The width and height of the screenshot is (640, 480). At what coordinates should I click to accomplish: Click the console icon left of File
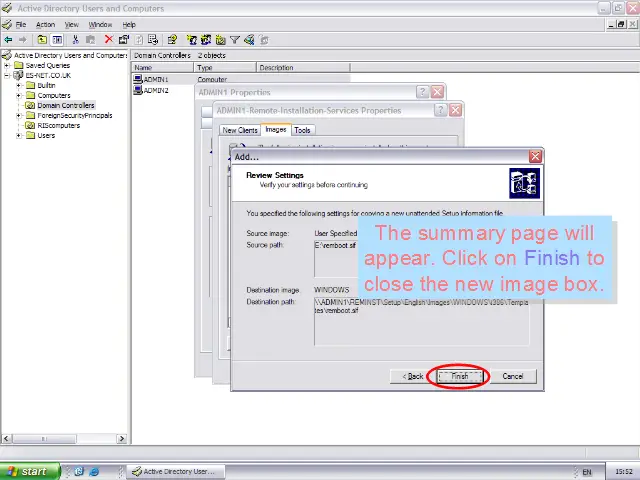click(7, 24)
